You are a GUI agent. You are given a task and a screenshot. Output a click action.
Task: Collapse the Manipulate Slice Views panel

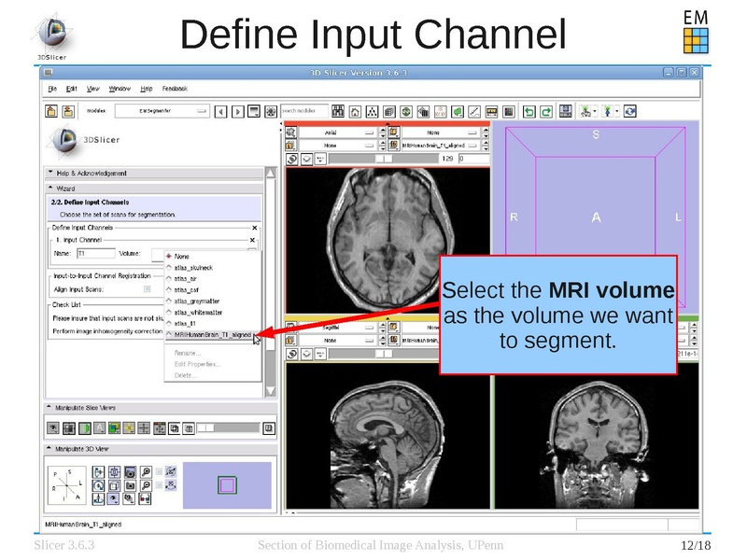tap(49, 408)
